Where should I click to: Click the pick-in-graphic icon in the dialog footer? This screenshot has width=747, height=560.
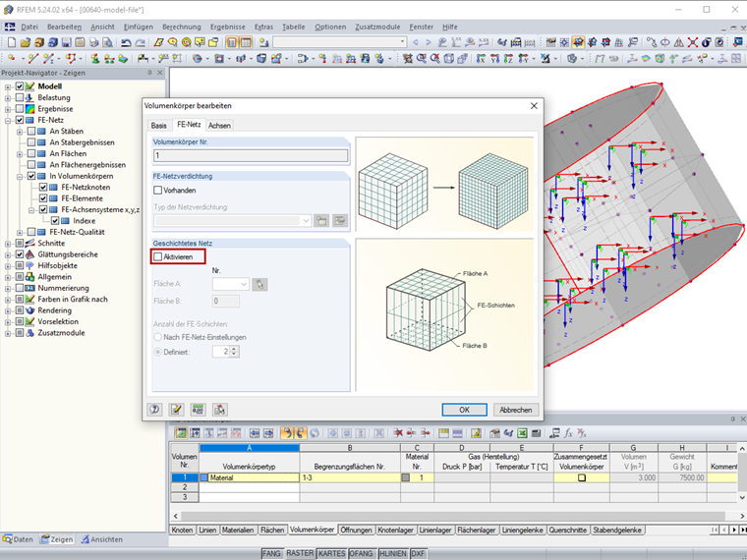[220, 410]
